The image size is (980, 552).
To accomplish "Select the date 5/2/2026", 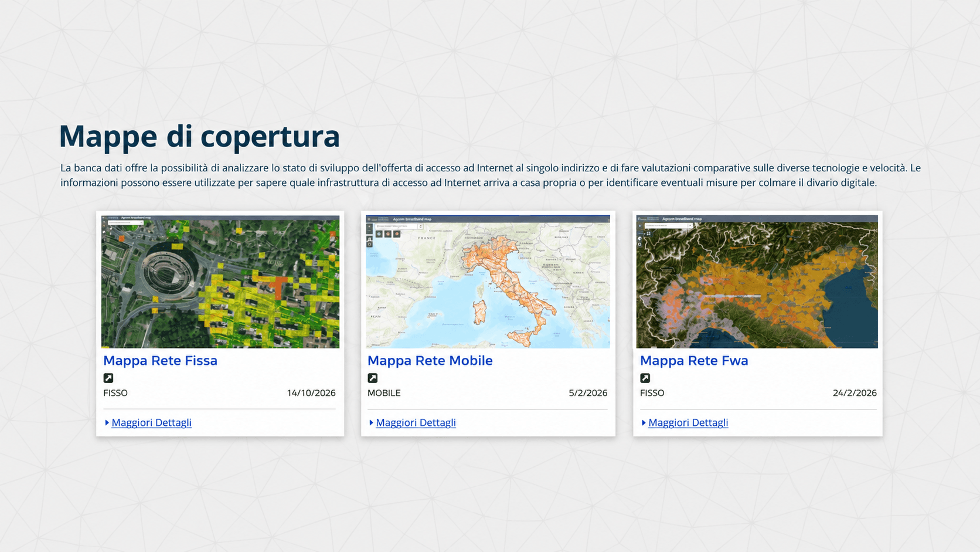I will (x=588, y=393).
